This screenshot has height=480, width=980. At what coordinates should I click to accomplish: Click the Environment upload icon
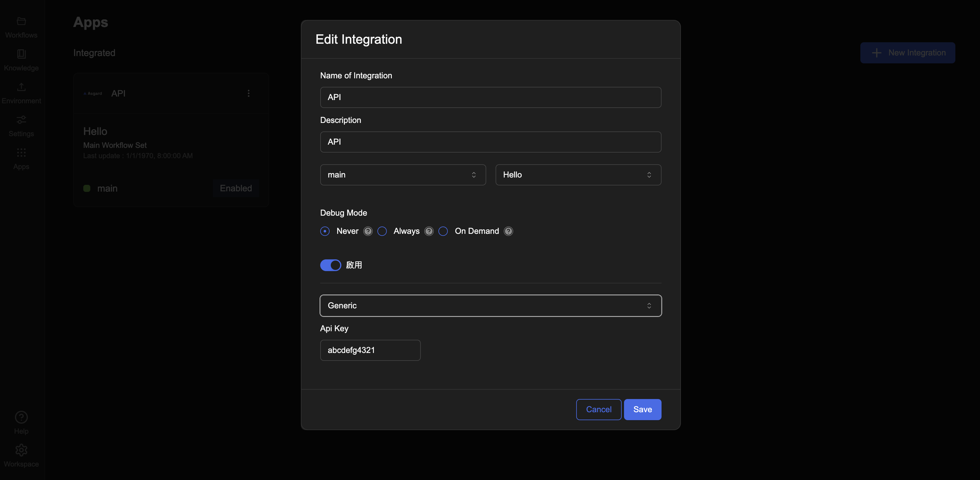click(21, 87)
